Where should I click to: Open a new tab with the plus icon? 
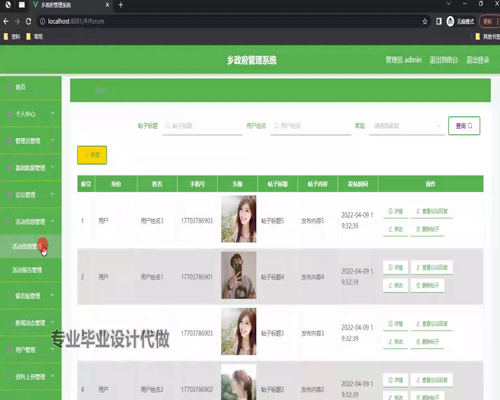121,5
